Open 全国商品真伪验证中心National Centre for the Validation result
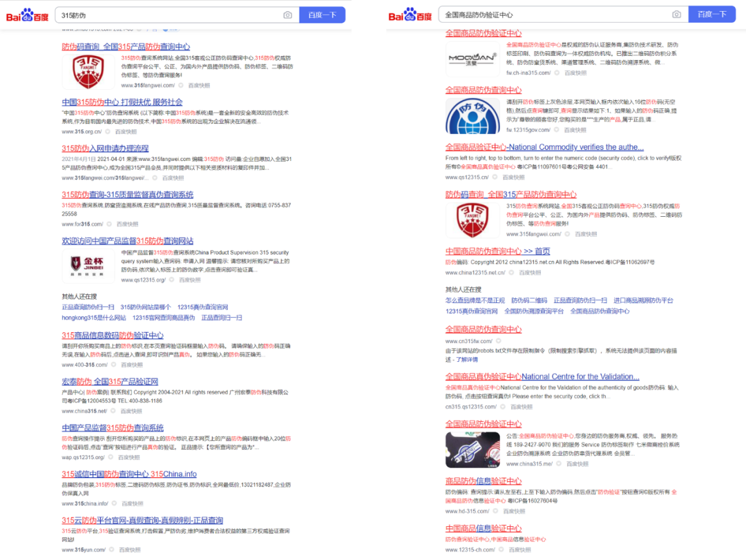 [542, 377]
